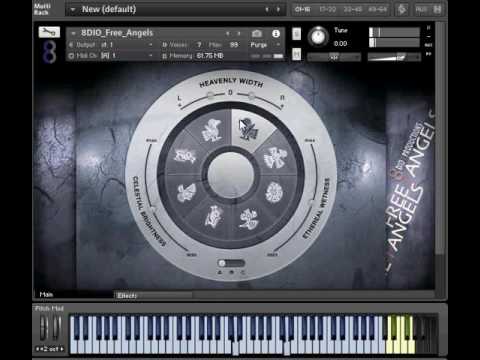Open instrument info with the 'i' icon
Image resolution: width=480 pixels, height=360 pixels.
[276, 34]
